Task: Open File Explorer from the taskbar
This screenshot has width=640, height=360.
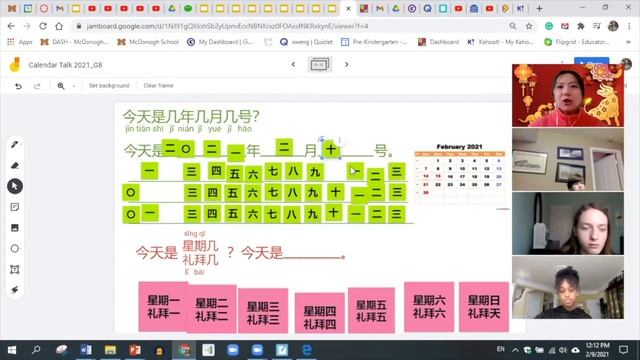Action: [111, 350]
